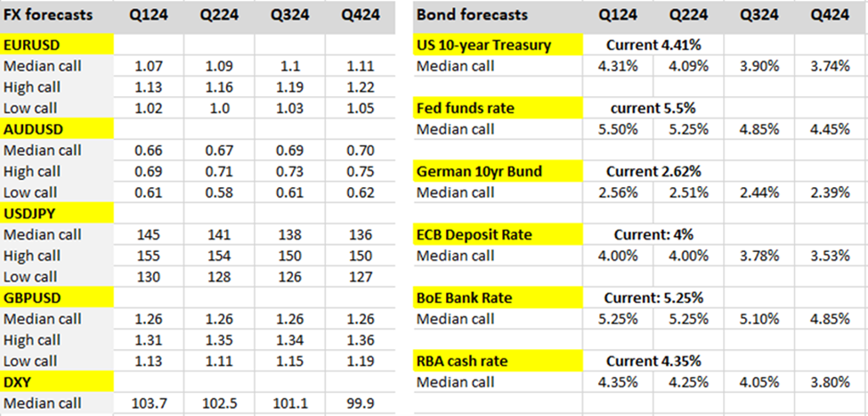
Task: Select the Current: 5.25% BoE cell
Action: [653, 298]
